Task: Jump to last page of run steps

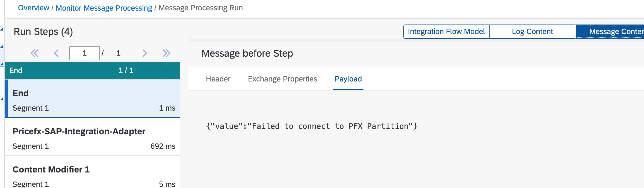Action: coord(166,53)
